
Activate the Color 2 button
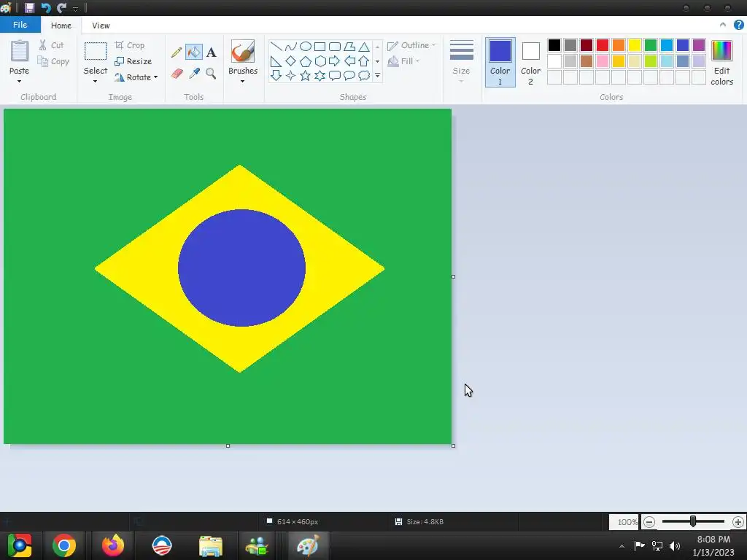(530, 63)
